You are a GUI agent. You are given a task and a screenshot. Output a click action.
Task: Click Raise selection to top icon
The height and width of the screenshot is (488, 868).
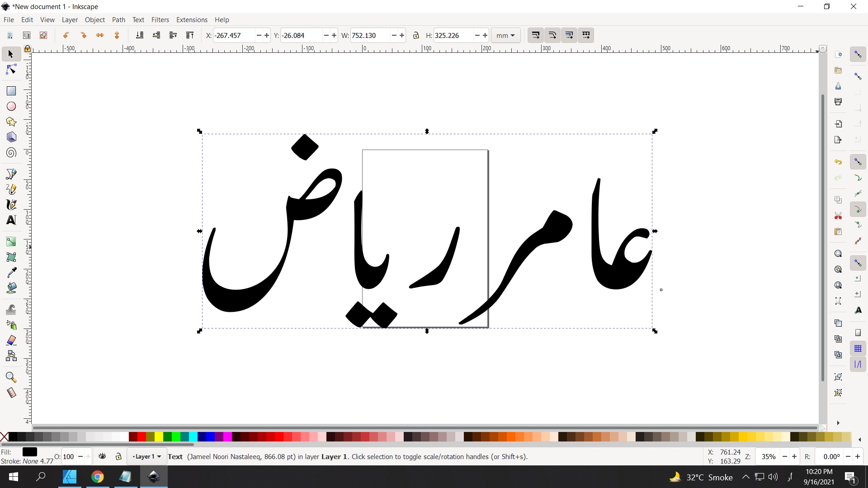pos(190,35)
